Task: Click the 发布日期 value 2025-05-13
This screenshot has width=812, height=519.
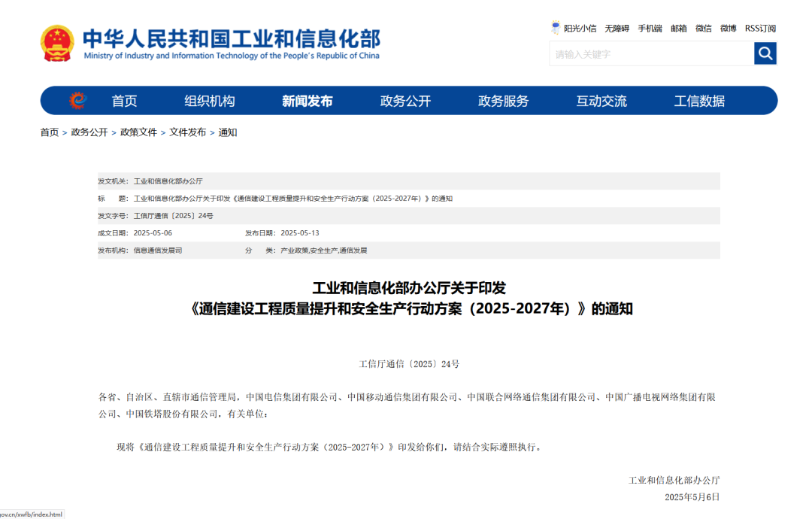Action: [x=300, y=233]
